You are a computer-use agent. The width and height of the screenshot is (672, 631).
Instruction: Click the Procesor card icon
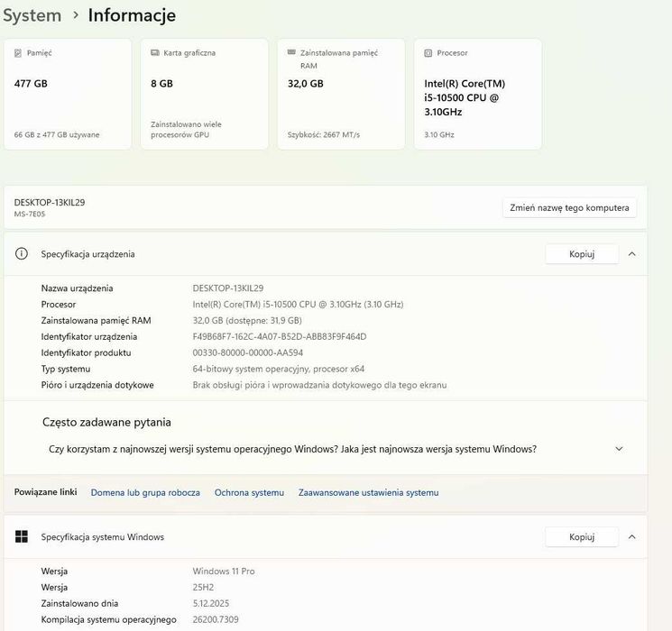click(428, 53)
